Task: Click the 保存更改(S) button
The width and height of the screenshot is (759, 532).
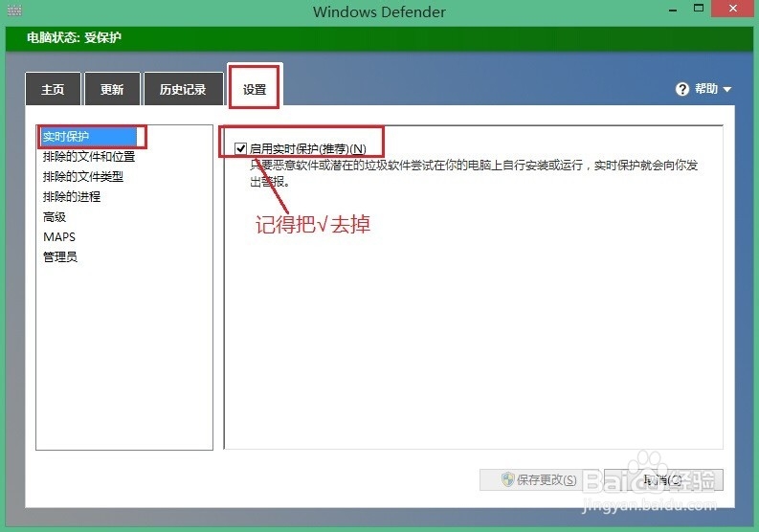Action: pyautogui.click(x=539, y=479)
